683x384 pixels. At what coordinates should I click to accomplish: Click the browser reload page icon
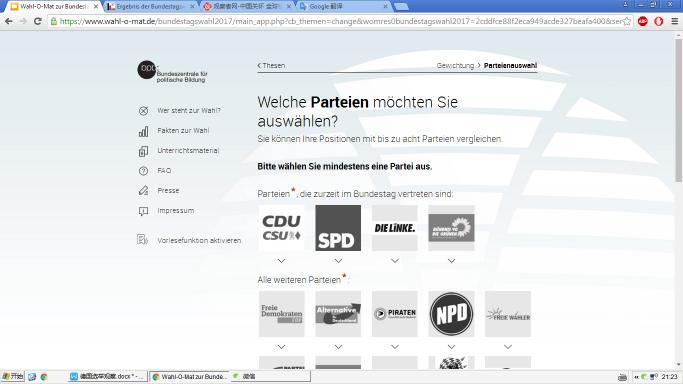pos(37,21)
